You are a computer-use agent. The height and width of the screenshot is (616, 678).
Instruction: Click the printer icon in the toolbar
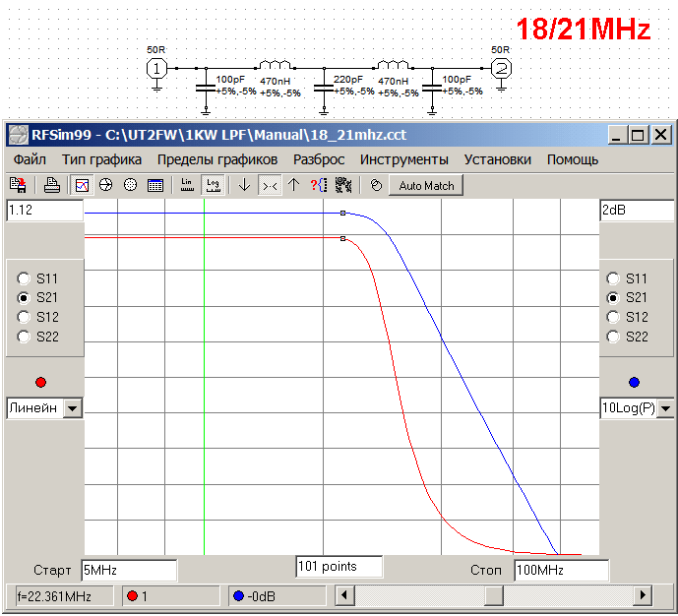tap(52, 185)
